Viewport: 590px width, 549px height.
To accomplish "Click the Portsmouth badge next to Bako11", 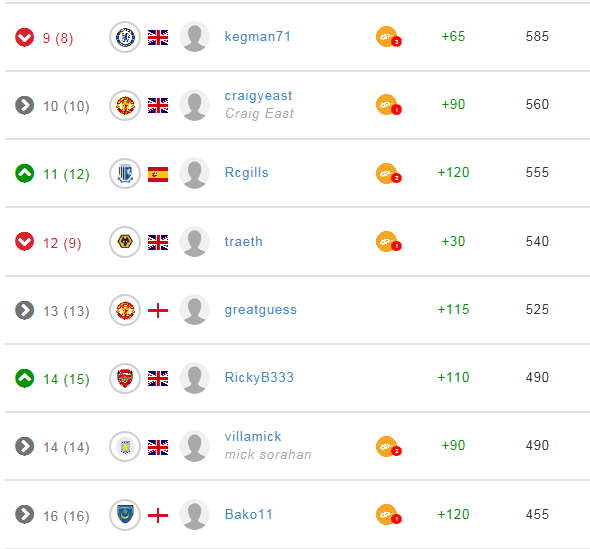I will click(x=125, y=514).
